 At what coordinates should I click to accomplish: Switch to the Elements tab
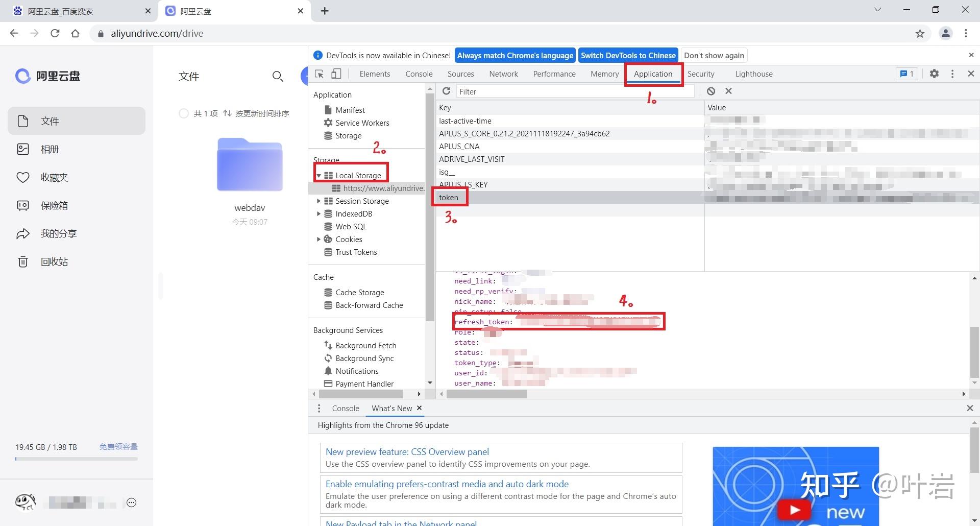[x=375, y=74]
